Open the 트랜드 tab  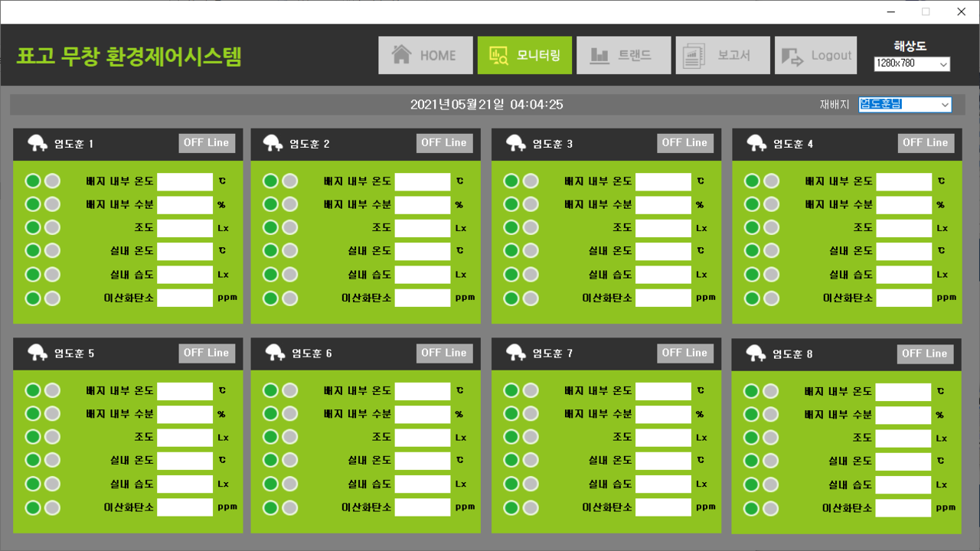[x=623, y=55]
